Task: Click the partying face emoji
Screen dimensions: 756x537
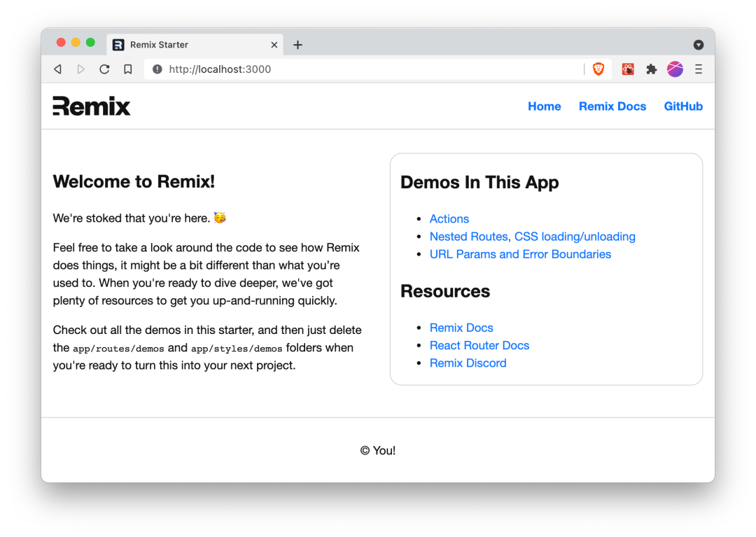Action: (220, 218)
